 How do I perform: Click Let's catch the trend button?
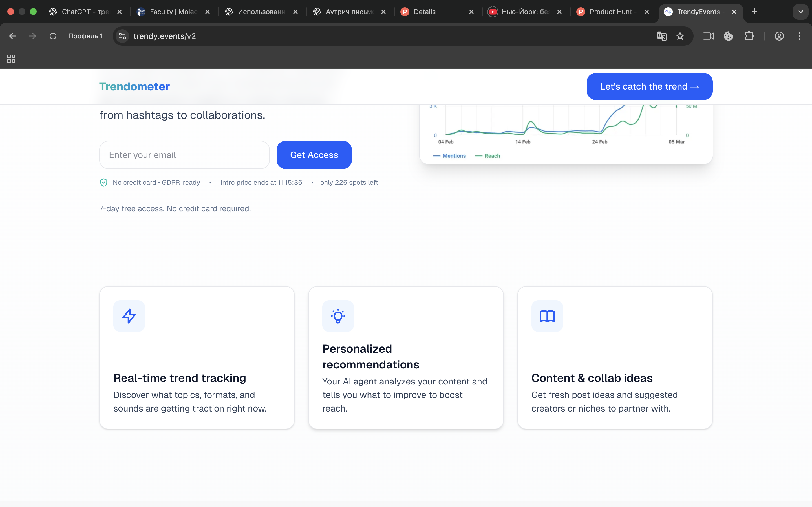click(649, 86)
